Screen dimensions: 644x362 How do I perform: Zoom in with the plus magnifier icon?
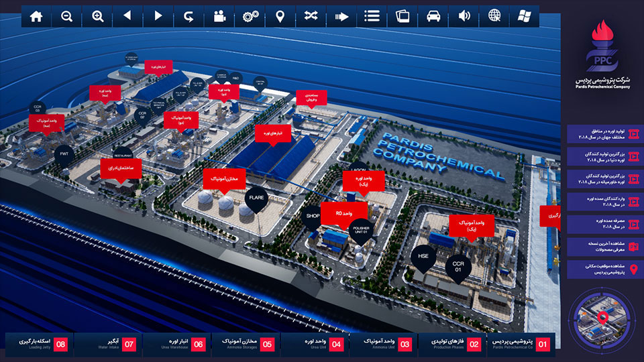[x=97, y=16]
